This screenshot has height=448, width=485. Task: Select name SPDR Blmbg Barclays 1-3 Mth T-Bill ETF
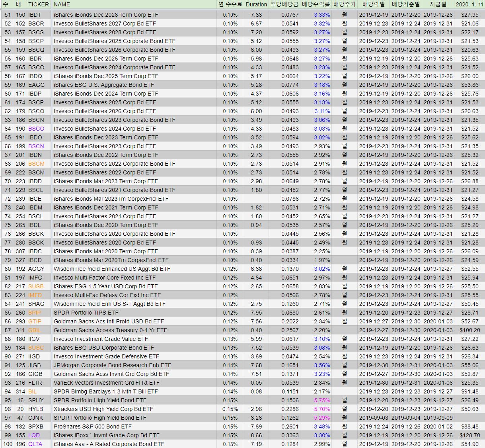pos(106,391)
